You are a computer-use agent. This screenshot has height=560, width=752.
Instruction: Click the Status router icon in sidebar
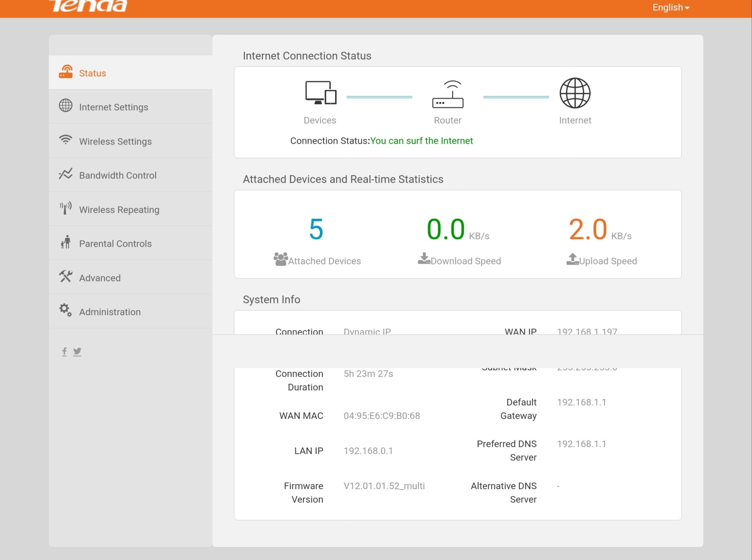(66, 72)
